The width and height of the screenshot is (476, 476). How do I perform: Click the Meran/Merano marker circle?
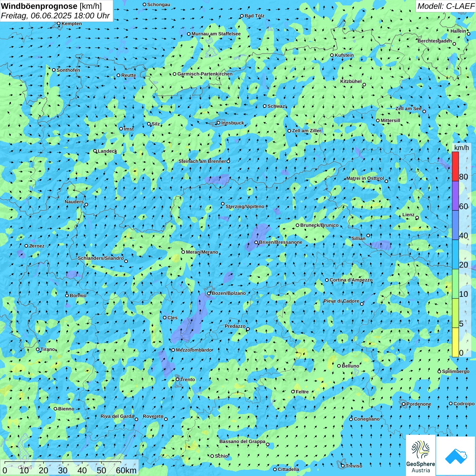coord(183,252)
